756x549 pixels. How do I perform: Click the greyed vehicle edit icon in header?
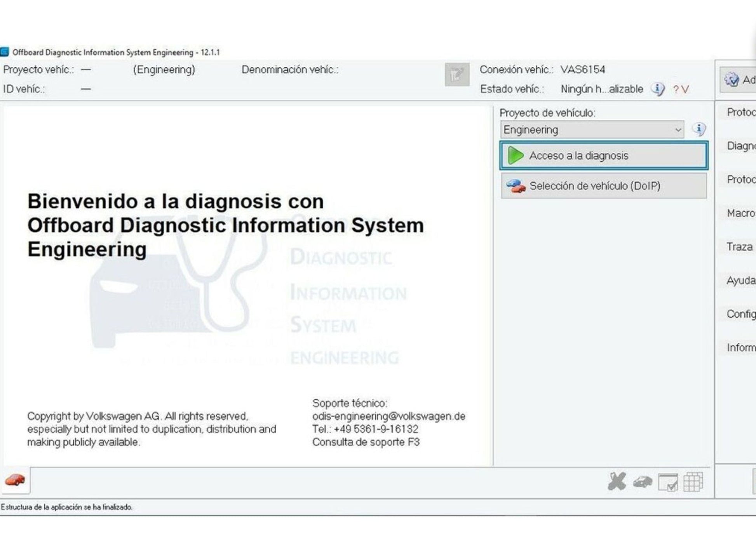[457, 75]
